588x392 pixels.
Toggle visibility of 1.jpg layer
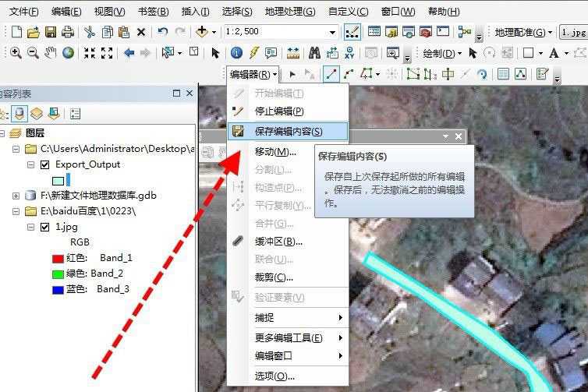[44, 227]
